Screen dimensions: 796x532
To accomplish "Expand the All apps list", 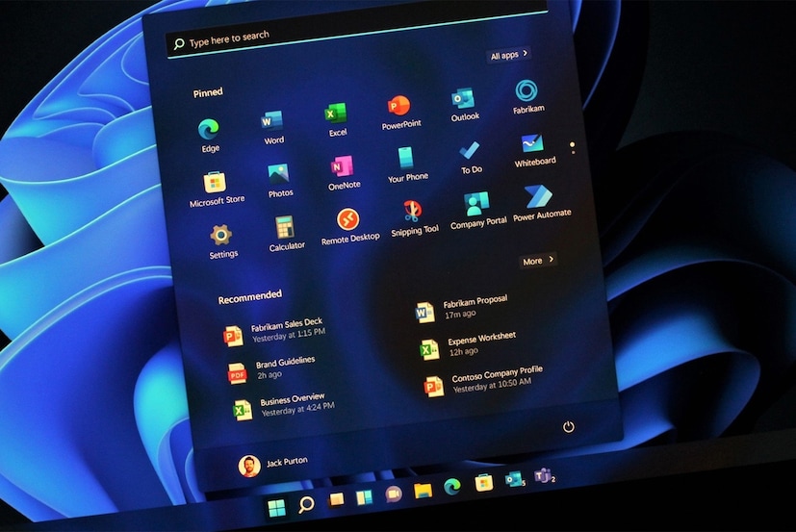I will coord(509,55).
